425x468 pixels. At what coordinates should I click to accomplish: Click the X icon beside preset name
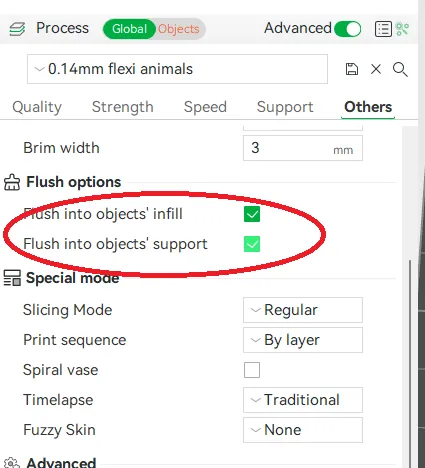click(x=376, y=69)
